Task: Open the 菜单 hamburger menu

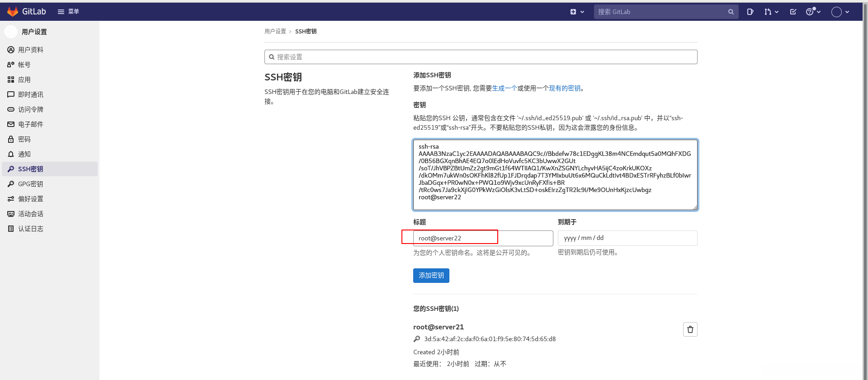Action: pos(68,12)
